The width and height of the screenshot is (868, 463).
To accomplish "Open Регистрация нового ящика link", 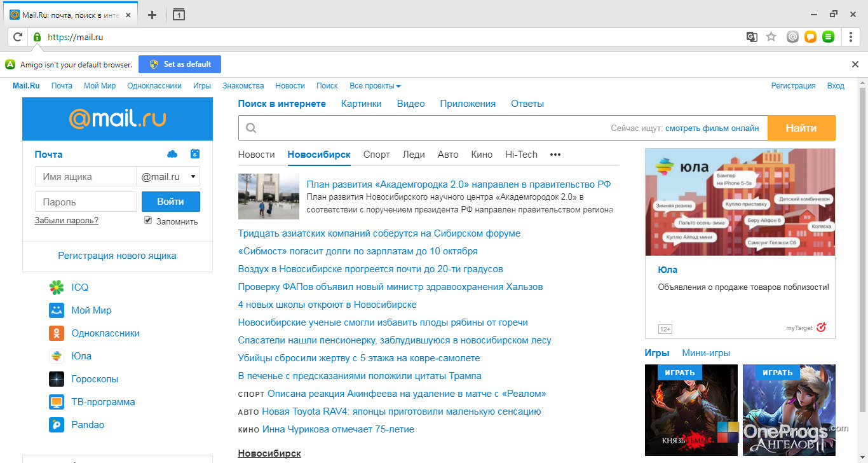I will click(x=117, y=256).
